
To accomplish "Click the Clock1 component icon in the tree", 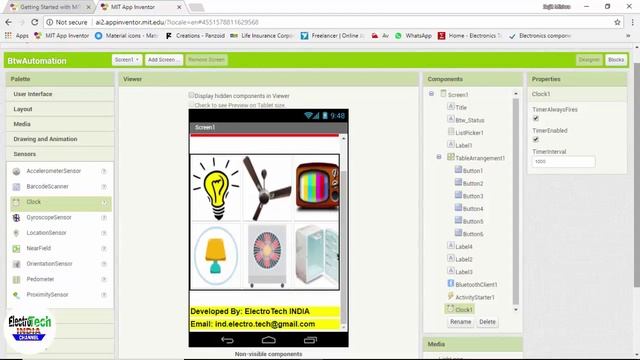I will click(x=451, y=309).
